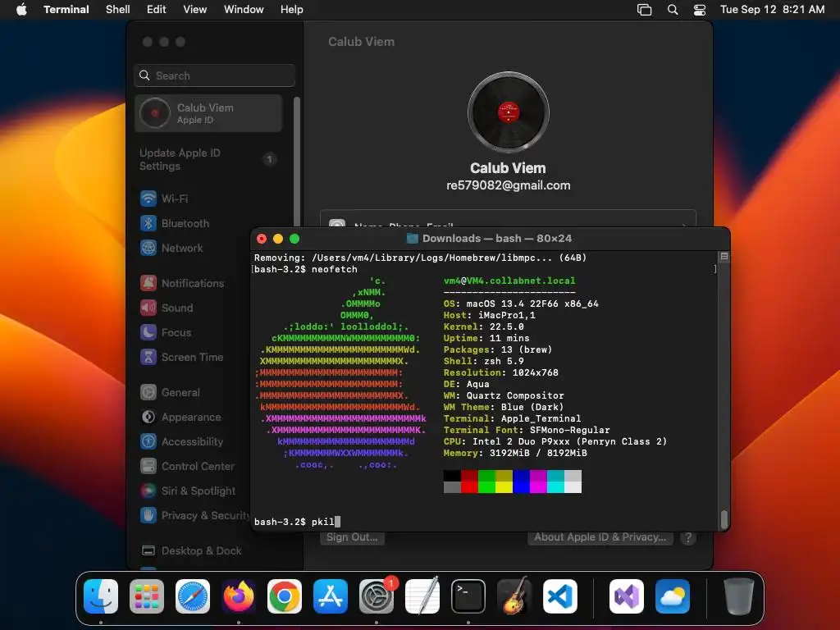Launch GarageBand from the Dock
840x630 pixels.
514,596
